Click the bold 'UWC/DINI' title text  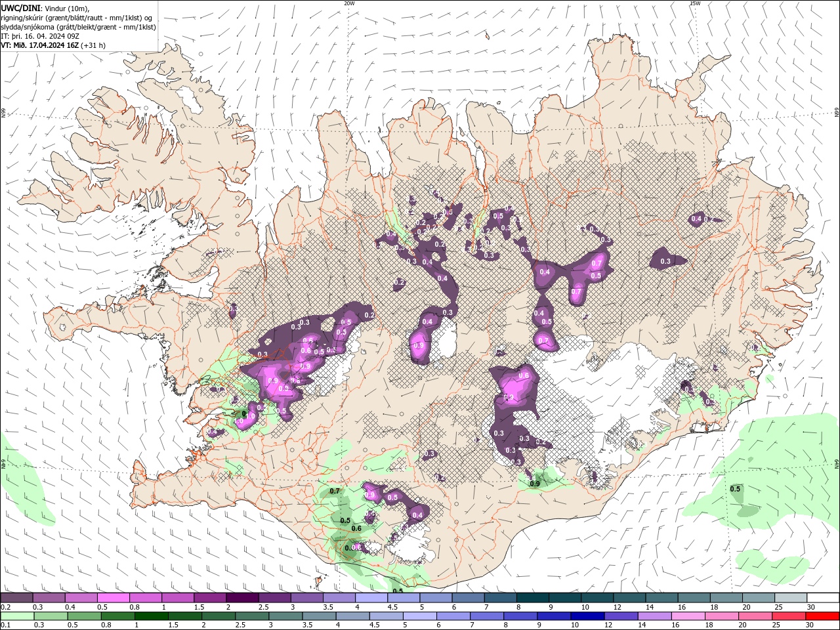[x=20, y=8]
